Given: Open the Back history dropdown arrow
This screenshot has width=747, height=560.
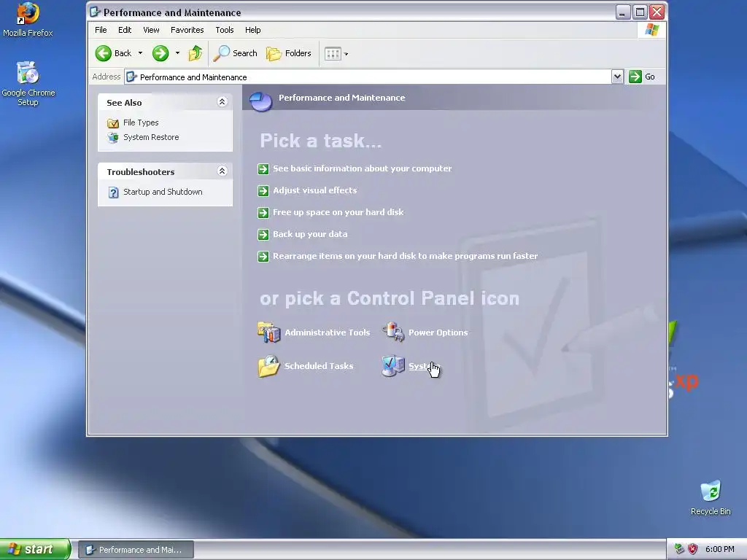Looking at the screenshot, I should pos(141,52).
